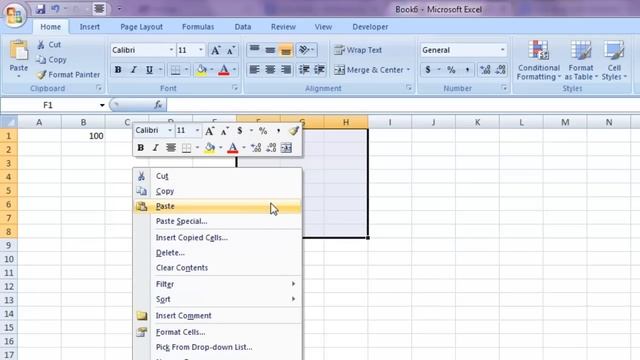The height and width of the screenshot is (360, 640).
Task: Open the Data tab
Action: tap(242, 27)
